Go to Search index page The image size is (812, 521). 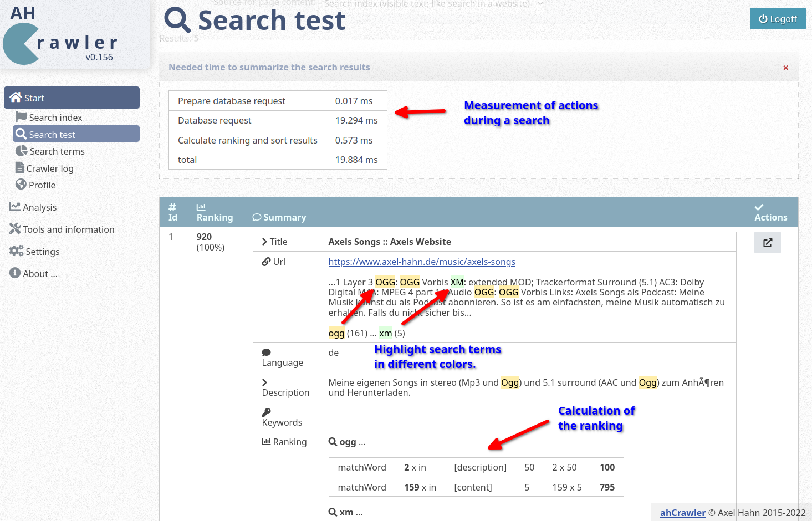55,118
